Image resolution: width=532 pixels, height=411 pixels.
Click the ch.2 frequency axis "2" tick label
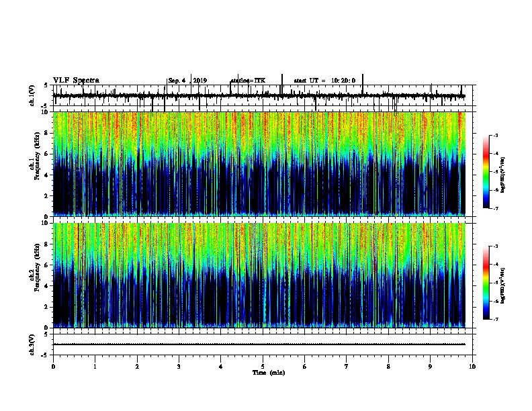[x=46, y=307]
